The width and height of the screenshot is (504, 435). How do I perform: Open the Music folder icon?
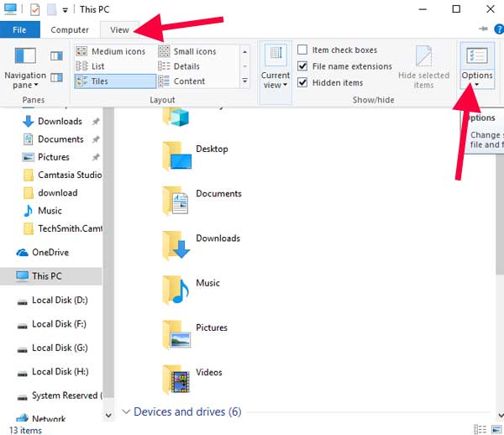coord(176,288)
